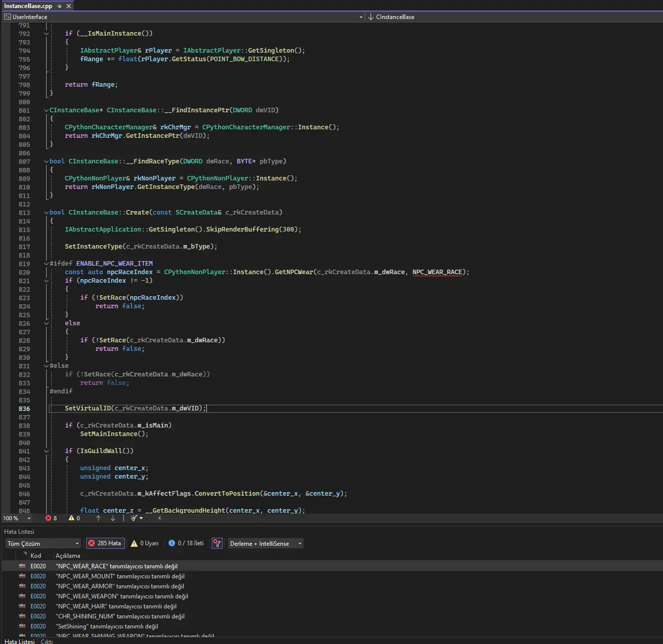The image size is (663, 644).
Task: Select the Hata Listesi bottom tab
Action: [19, 641]
